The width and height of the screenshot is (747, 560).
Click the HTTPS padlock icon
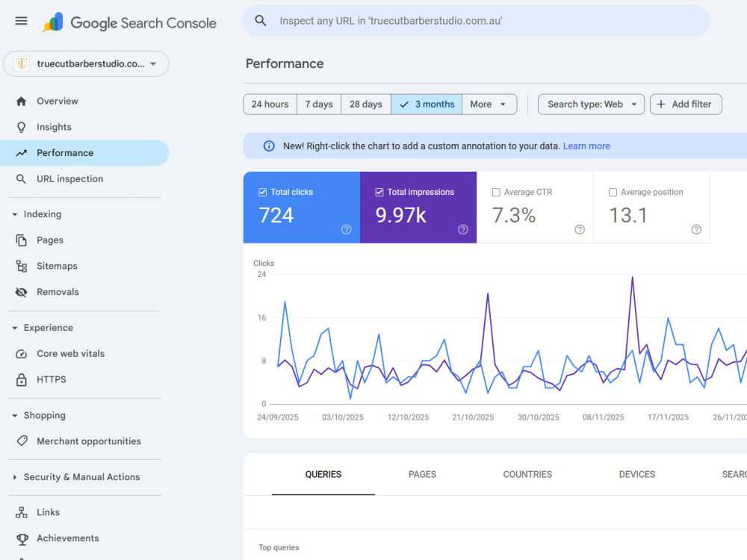21,379
